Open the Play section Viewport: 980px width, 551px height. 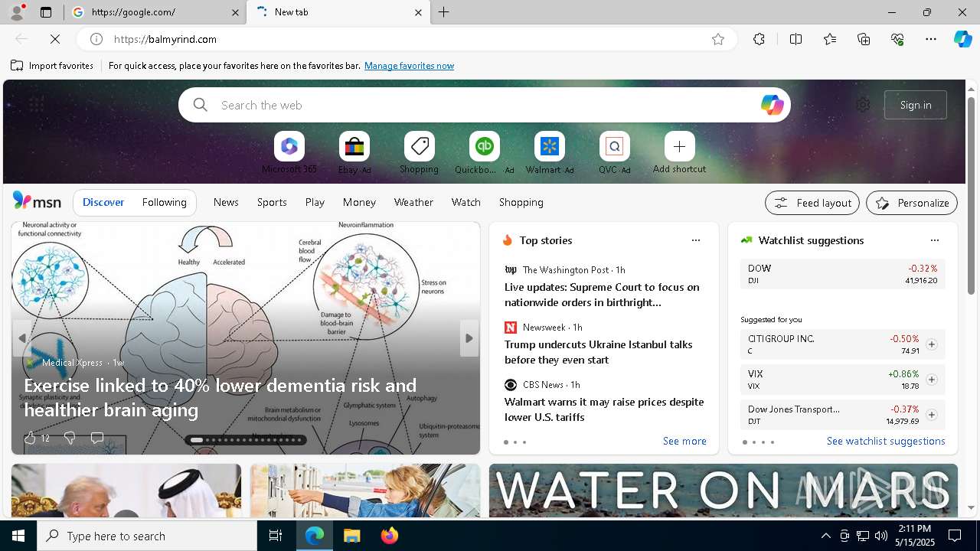click(x=315, y=202)
